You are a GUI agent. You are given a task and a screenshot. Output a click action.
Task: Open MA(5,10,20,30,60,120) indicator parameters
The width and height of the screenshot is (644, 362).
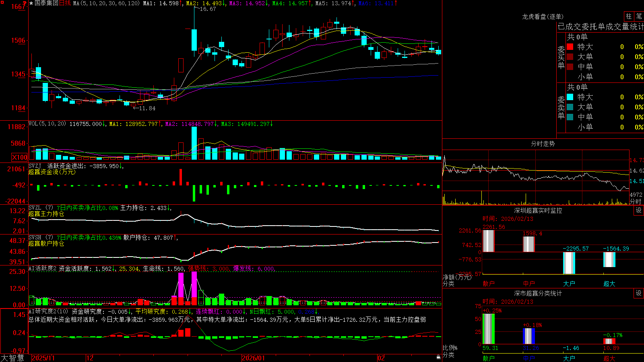tap(106, 3)
